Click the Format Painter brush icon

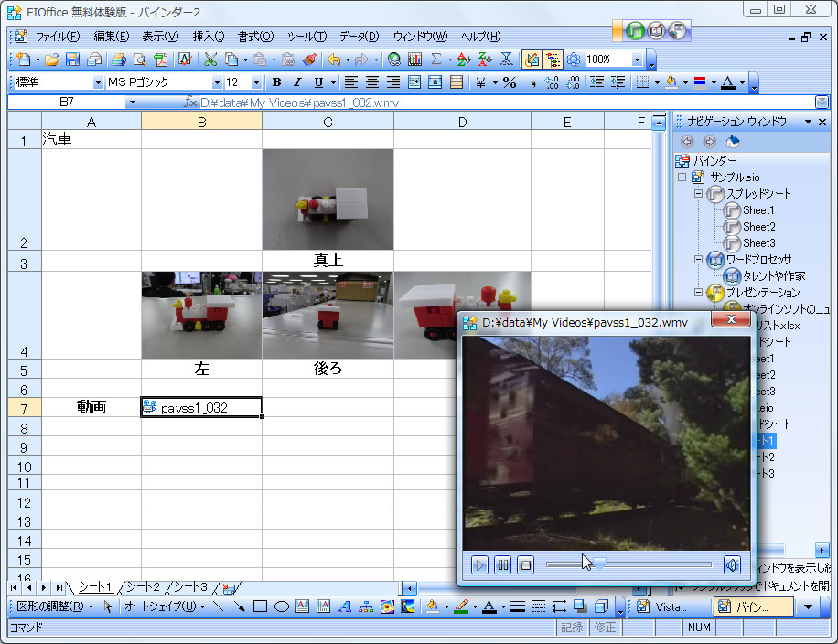[x=309, y=59]
